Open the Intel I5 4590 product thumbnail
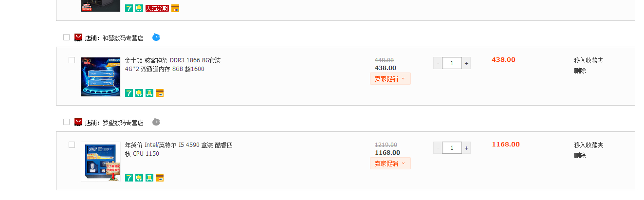 [x=100, y=162]
